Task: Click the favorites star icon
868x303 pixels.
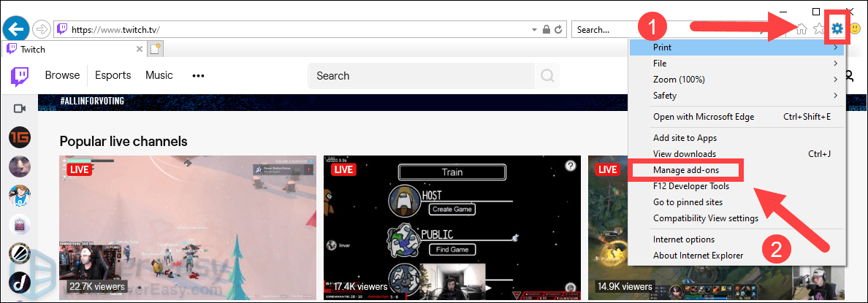Action: (819, 30)
